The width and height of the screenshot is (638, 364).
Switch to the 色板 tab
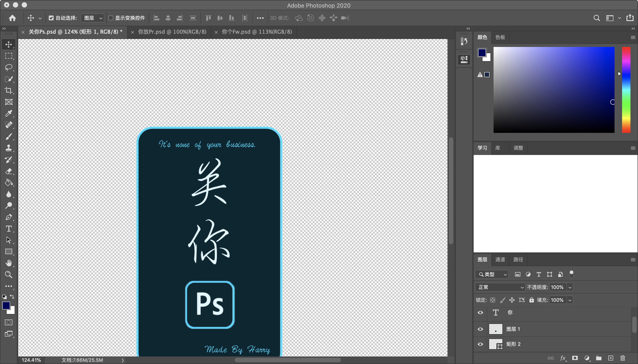[500, 37]
